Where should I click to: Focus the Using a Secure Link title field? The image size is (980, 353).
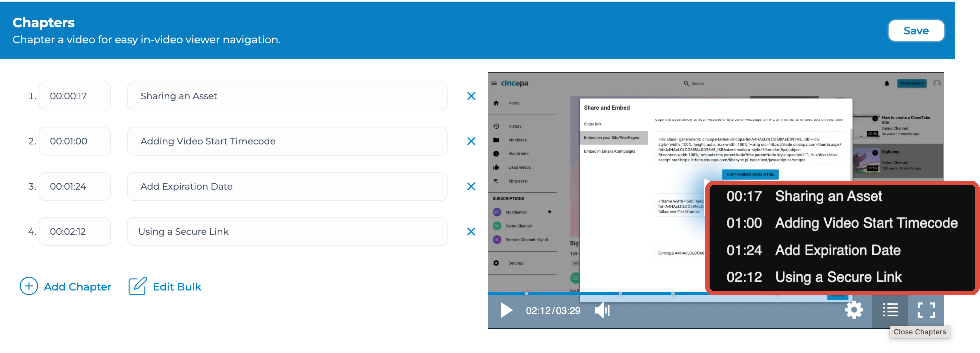tap(287, 231)
